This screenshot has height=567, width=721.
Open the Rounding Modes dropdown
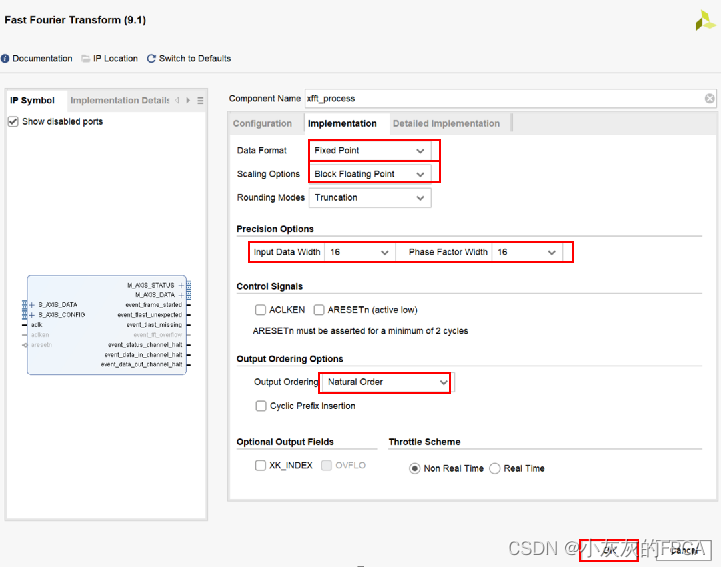coord(370,198)
